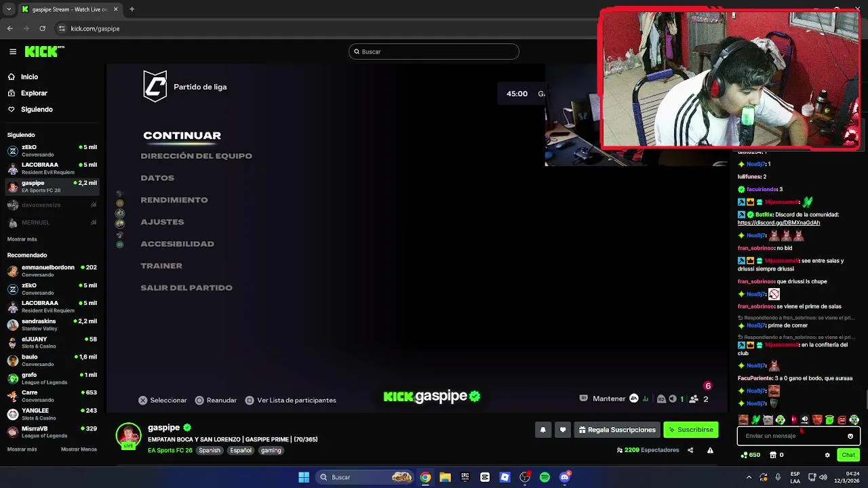The width and height of the screenshot is (868, 488).
Task: Reload the Kick page
Action: coord(42,28)
